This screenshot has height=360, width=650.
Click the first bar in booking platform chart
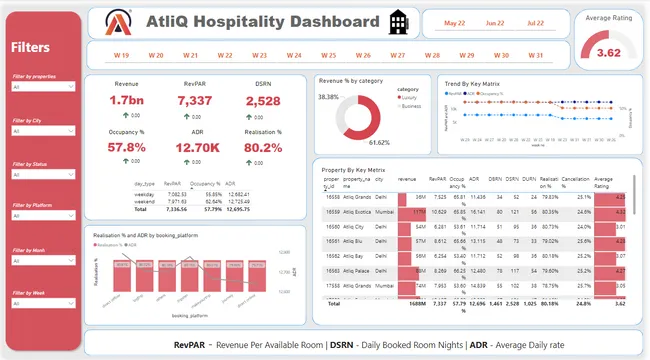click(122, 276)
